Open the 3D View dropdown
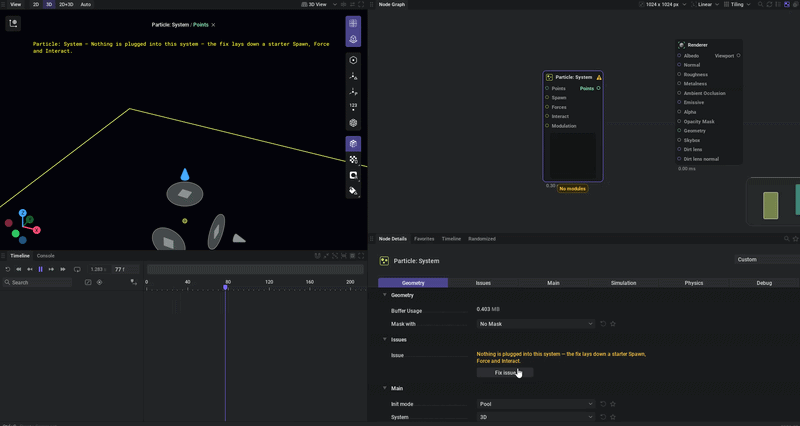 pyautogui.click(x=319, y=4)
